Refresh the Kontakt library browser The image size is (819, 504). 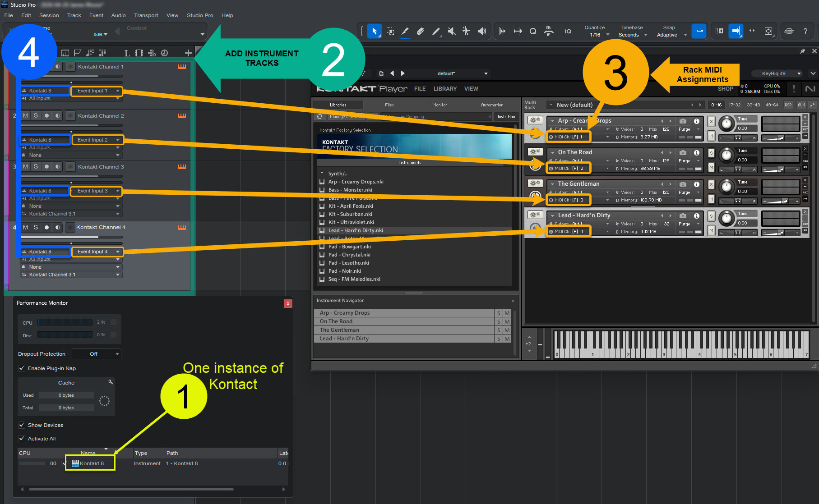coord(320,117)
